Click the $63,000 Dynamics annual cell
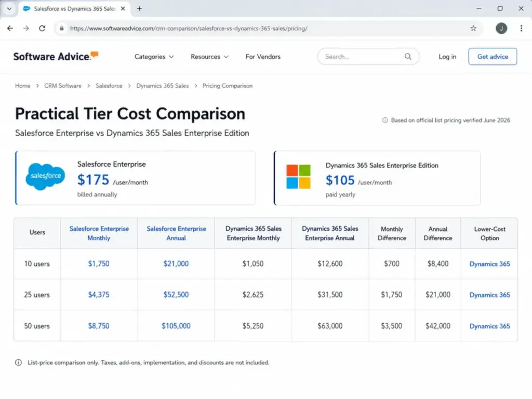The width and height of the screenshot is (532, 399). pos(330,326)
